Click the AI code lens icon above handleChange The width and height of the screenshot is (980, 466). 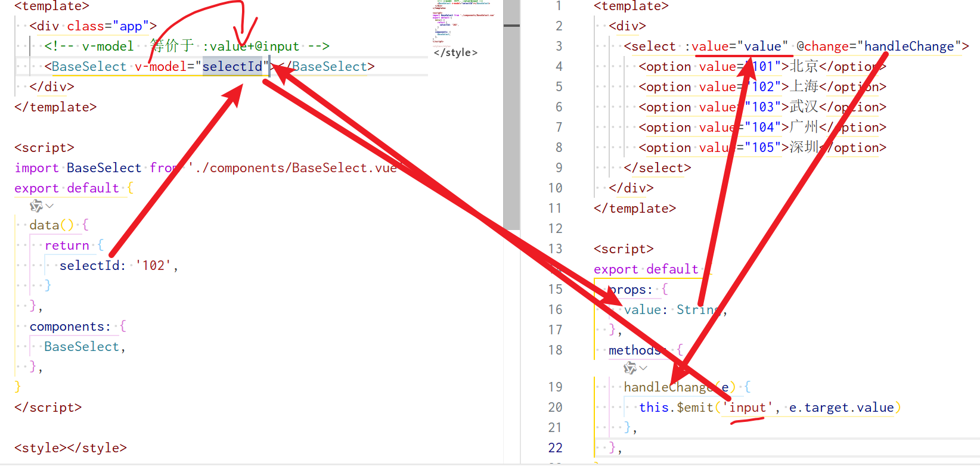pos(630,368)
